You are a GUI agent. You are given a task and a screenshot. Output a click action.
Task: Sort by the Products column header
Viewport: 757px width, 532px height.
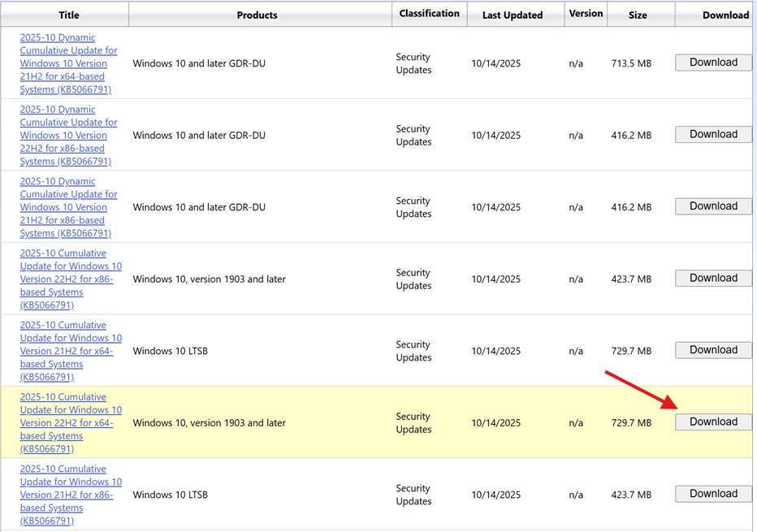pos(257,15)
